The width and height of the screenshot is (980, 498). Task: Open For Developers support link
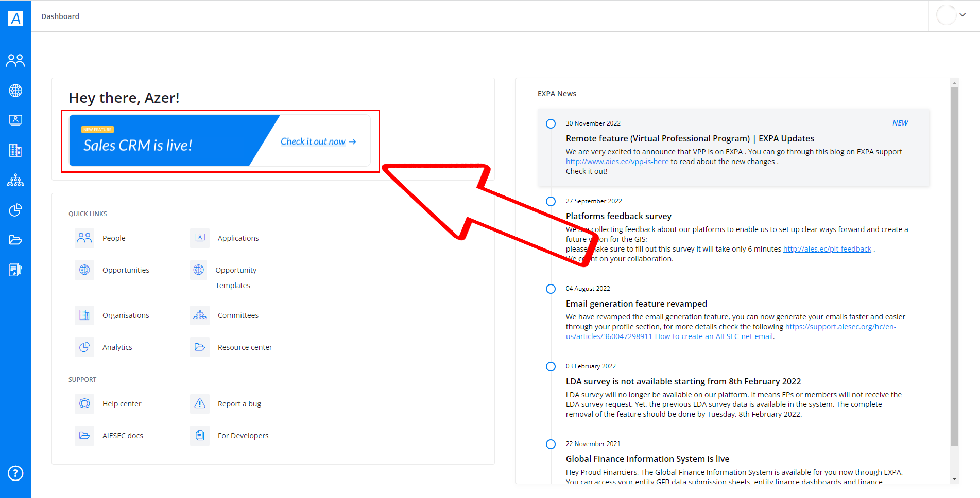point(243,436)
